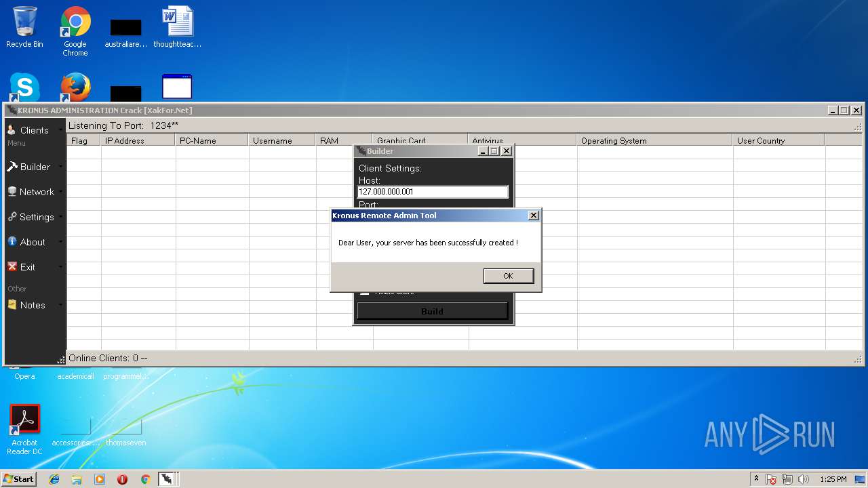Minimize the Builder window
This screenshot has height=488, width=868.
[x=482, y=151]
